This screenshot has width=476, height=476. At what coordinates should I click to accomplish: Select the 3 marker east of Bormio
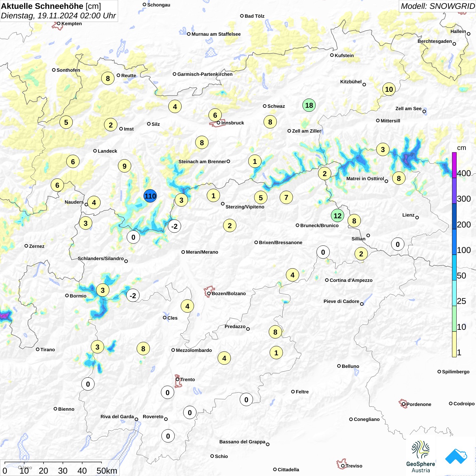click(103, 290)
